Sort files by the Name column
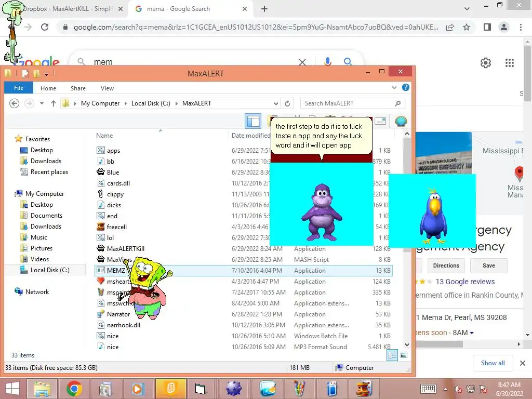 click(104, 136)
